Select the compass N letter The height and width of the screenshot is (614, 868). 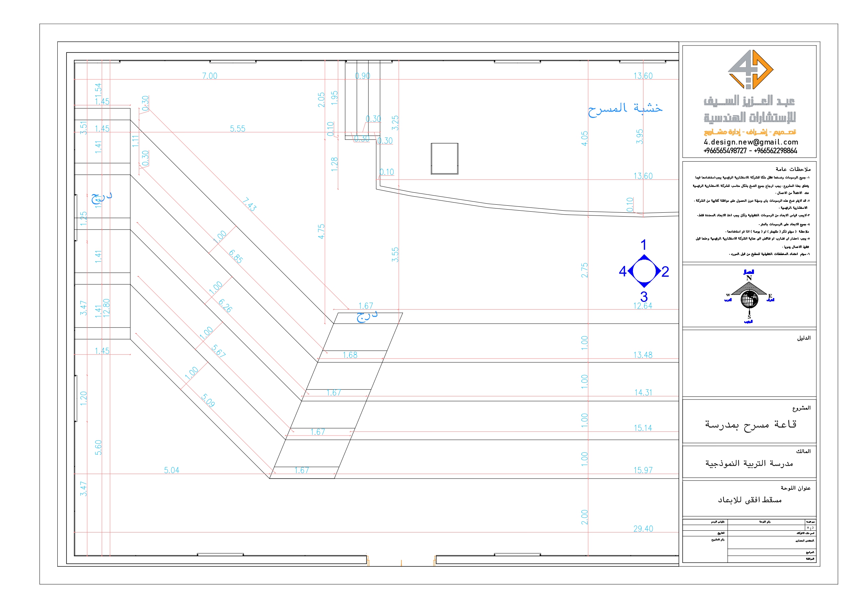pos(749,278)
